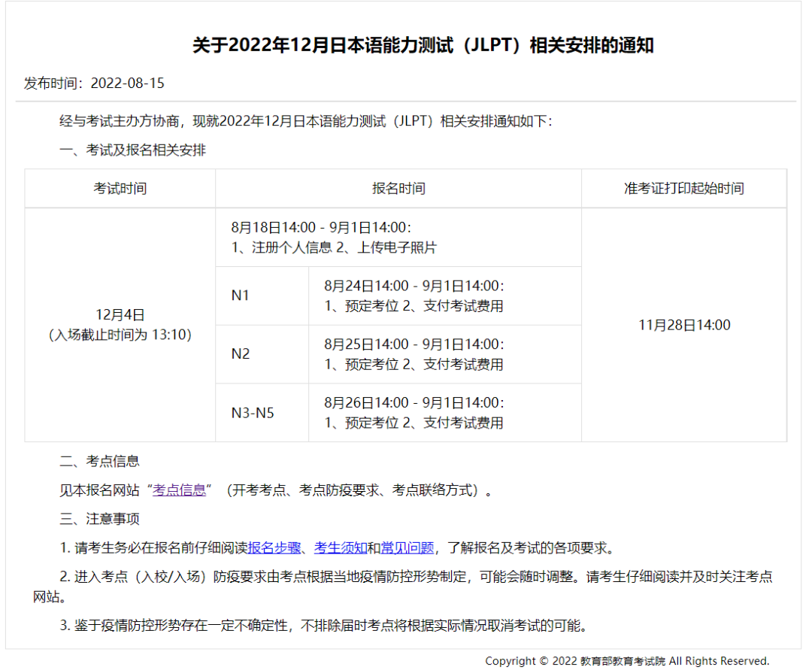Click the 8月24日14:00 N1 booking time
This screenshot has width=812, height=670.
414,286
